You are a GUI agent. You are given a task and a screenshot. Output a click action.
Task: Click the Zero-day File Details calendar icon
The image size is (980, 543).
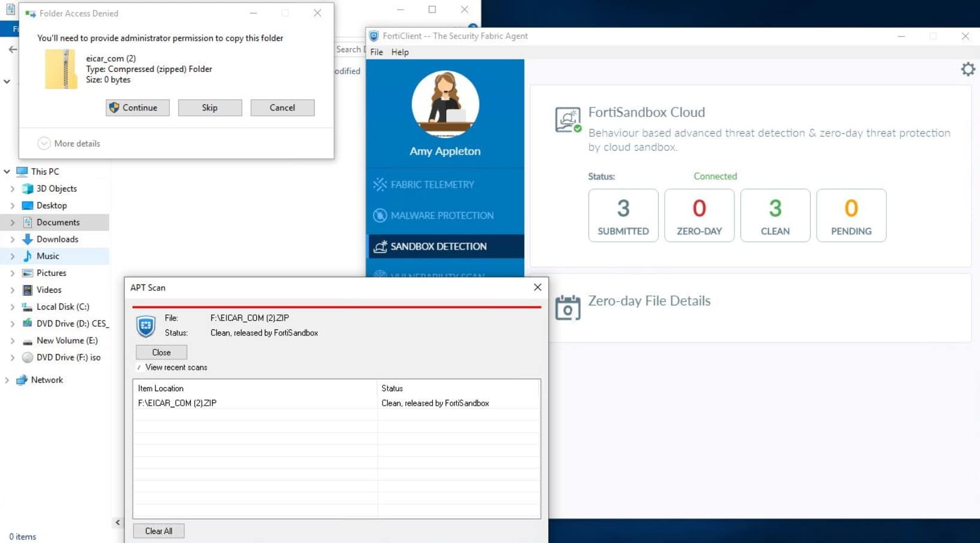pyautogui.click(x=567, y=307)
